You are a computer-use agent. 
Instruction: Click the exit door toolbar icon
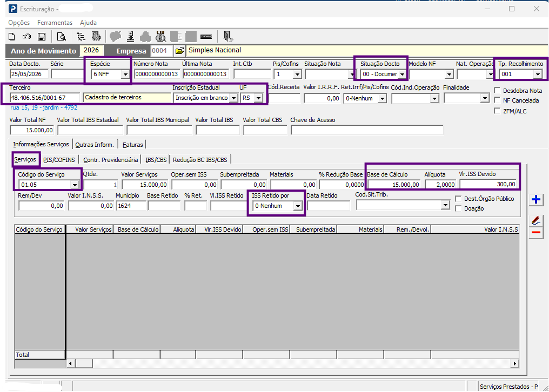(x=228, y=36)
